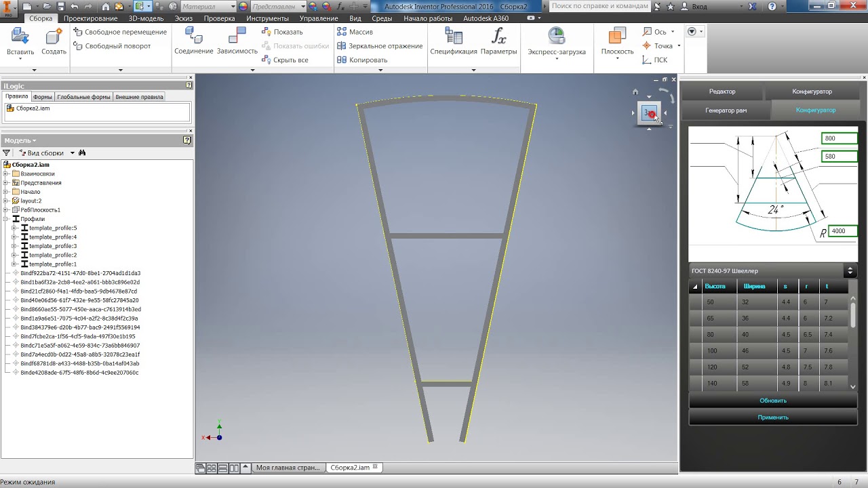868x488 pixels.
Task: Click the Экспресс-загрузка icon
Action: 557,37
